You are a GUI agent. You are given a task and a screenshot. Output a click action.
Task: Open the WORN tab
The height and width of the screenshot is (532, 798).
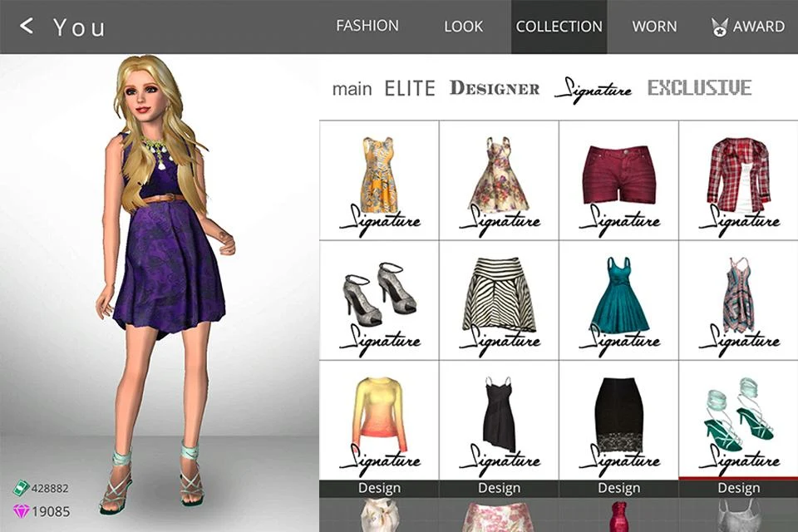coord(654,27)
